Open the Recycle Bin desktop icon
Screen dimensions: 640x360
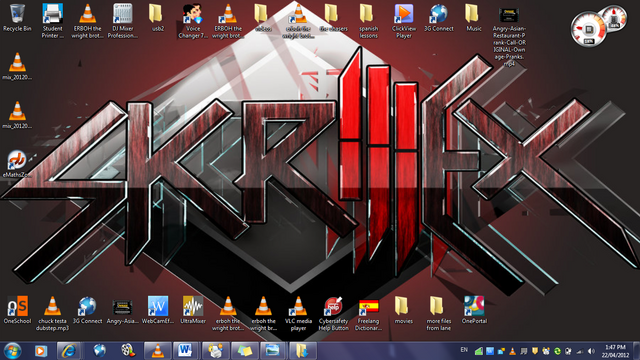tap(17, 18)
